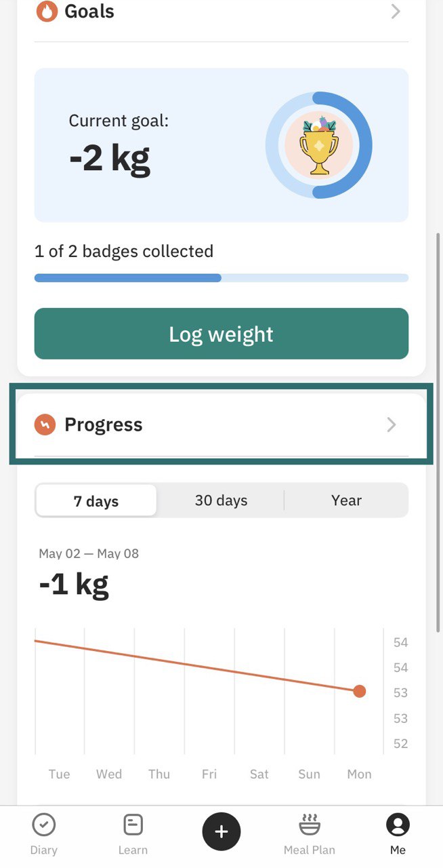Tap the badges collected progress bar
This screenshot has height=868, width=443.
[x=221, y=278]
